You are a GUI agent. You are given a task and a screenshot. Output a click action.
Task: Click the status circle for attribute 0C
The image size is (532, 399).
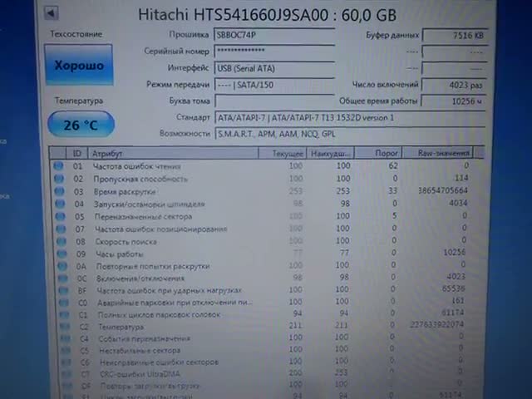pos(58,278)
